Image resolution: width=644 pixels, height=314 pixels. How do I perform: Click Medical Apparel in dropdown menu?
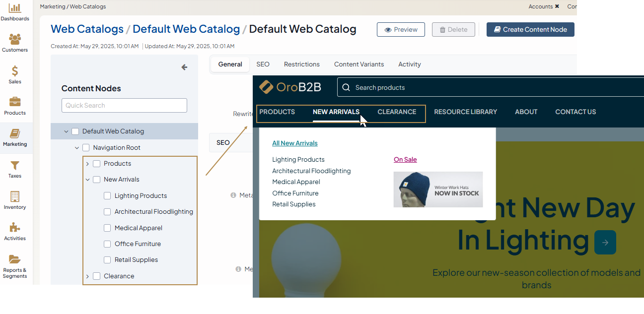[x=296, y=182]
